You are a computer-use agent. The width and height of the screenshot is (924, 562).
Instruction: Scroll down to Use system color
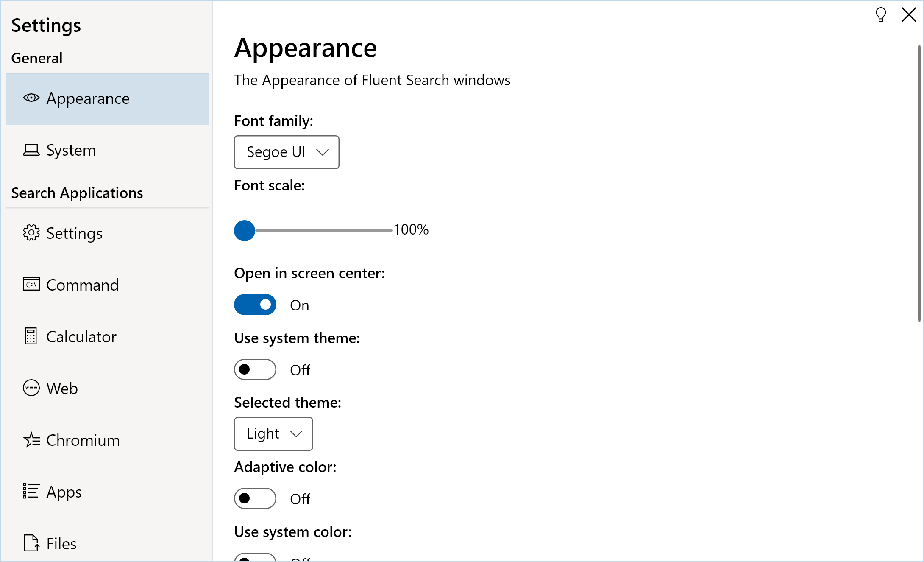tap(293, 530)
